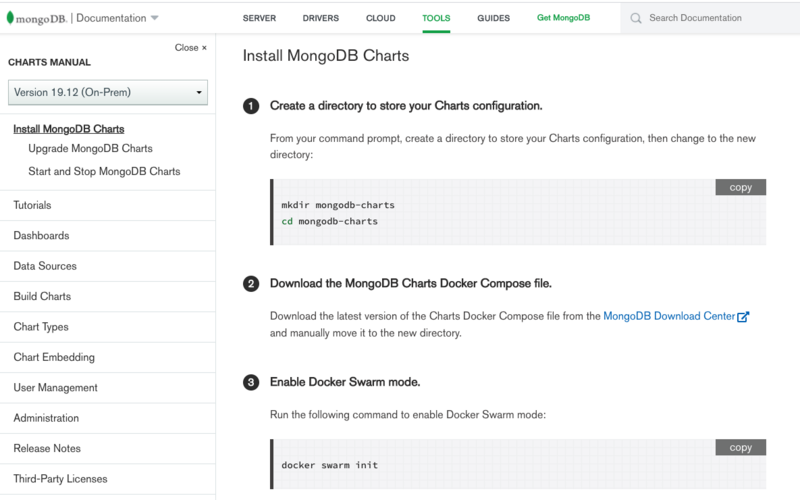Select the TOOLS tab
The image size is (800, 500).
[x=436, y=18]
